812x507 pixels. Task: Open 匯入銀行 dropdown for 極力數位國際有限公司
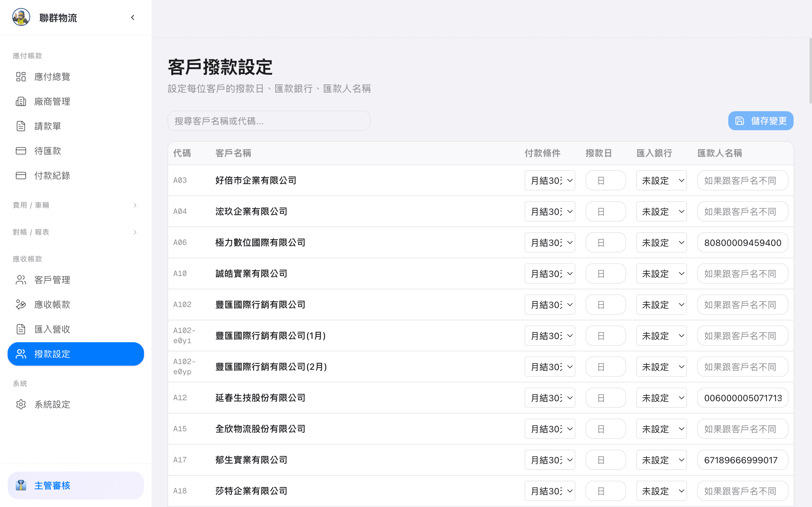[x=661, y=242]
